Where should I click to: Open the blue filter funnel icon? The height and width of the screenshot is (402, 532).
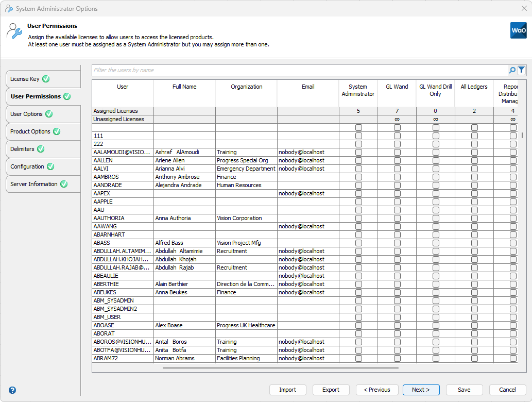click(521, 70)
